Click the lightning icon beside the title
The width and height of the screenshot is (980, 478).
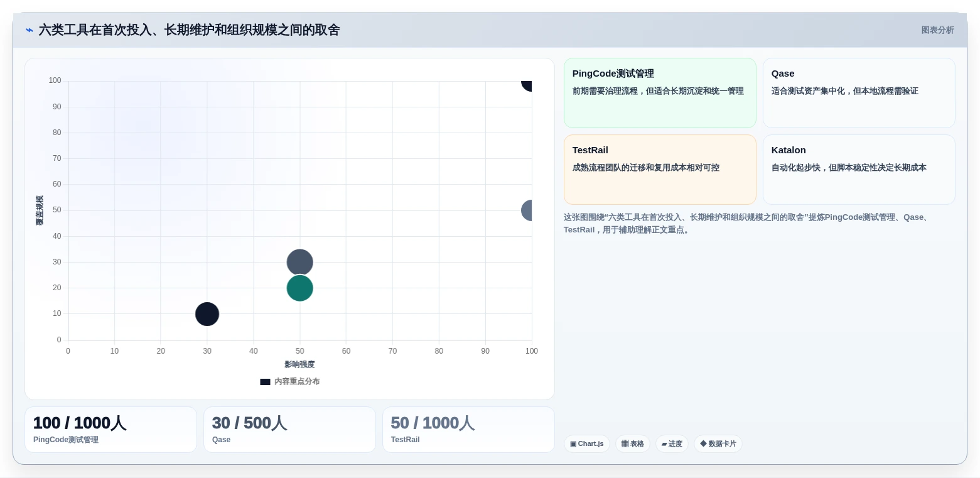coord(29,30)
